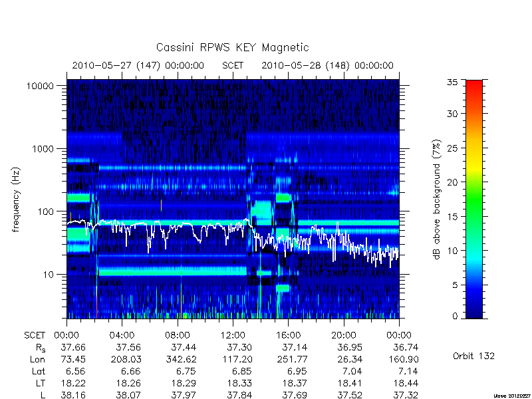Click the LT value 18.22
The width and height of the screenshot is (532, 399).
pos(73,384)
